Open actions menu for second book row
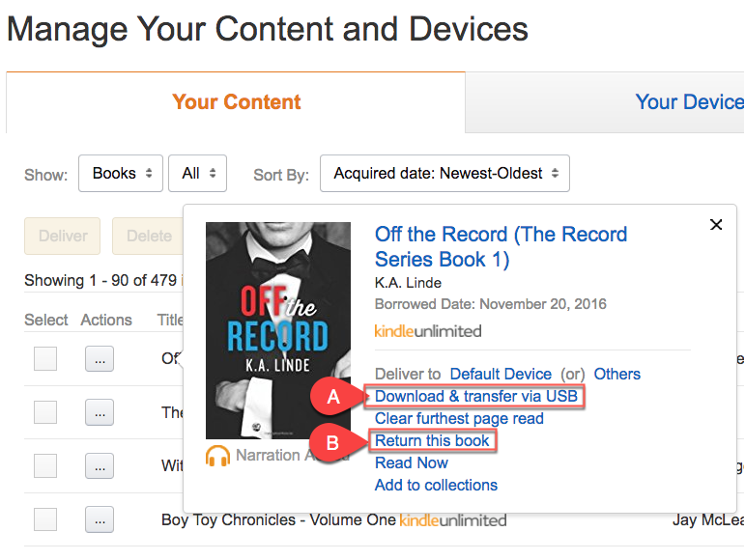Image resolution: width=745 pixels, height=560 pixels. tap(100, 412)
